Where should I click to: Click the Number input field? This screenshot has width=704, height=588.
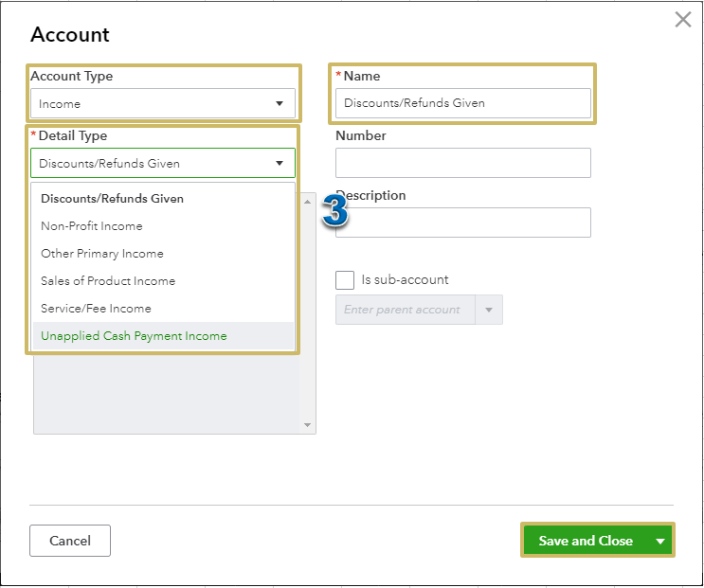(x=462, y=163)
